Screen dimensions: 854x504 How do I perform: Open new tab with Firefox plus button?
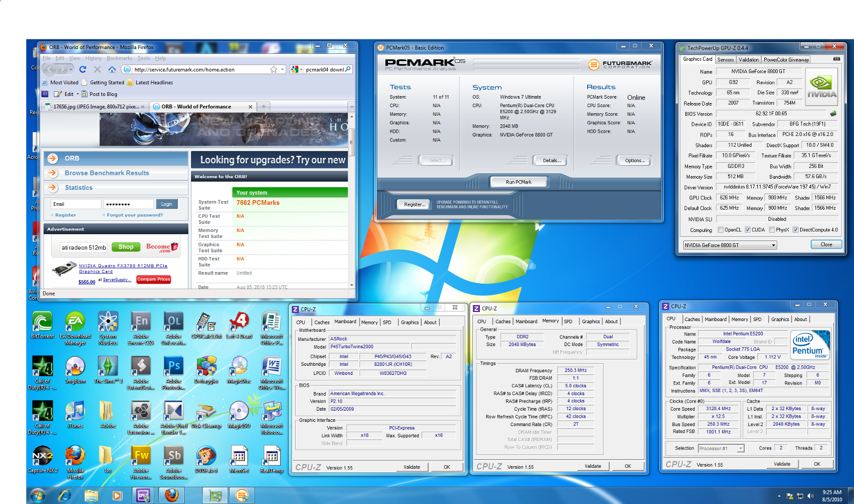(264, 107)
